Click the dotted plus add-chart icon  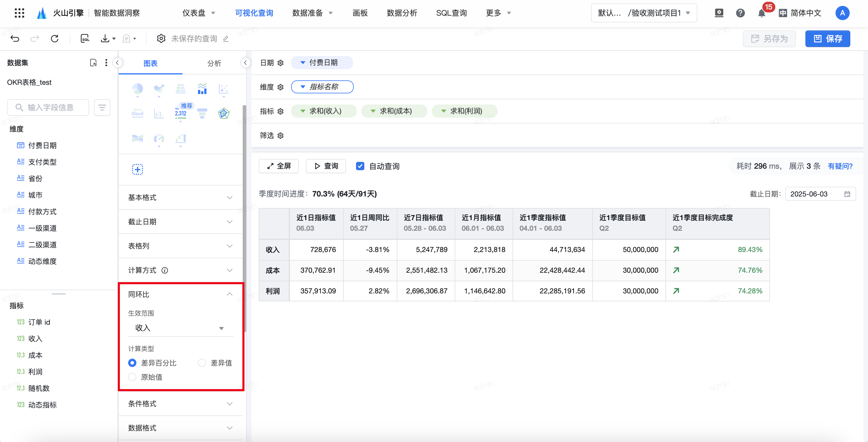pos(137,169)
